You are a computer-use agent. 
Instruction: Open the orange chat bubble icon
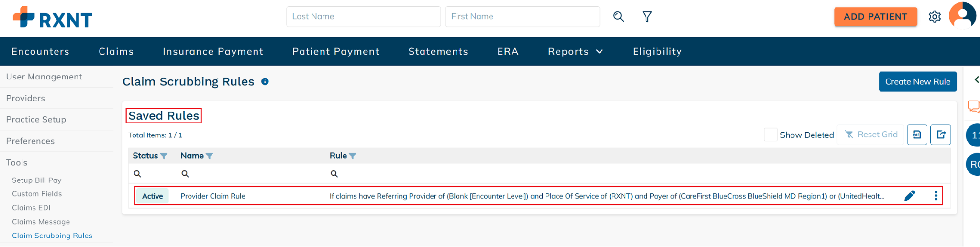click(x=973, y=106)
